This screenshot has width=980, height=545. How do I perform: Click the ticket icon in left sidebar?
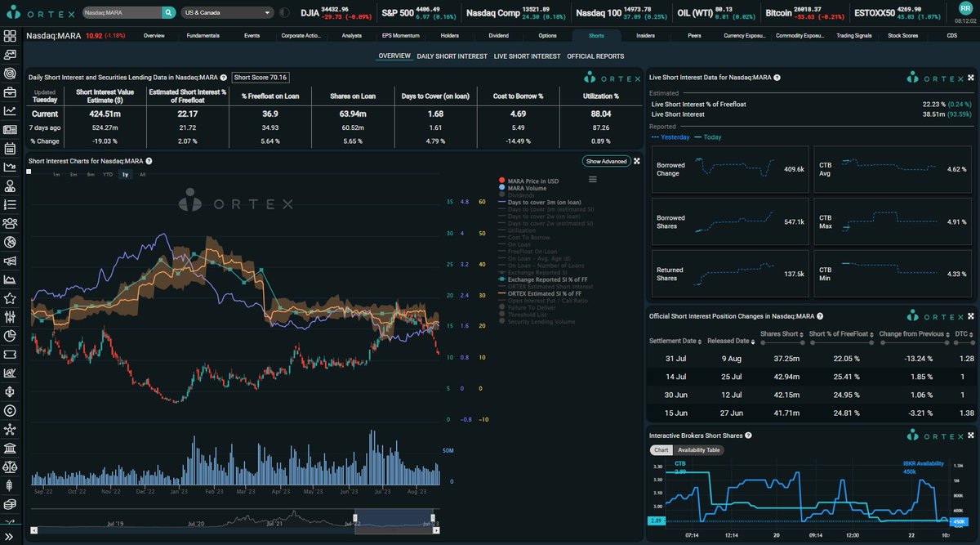click(x=10, y=355)
